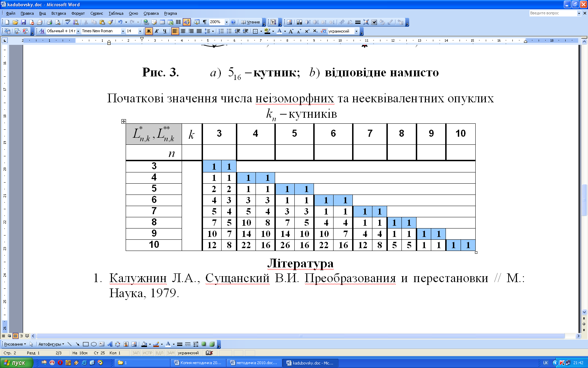The image size is (588, 368).
Task: Toggle the paragraph marks (¶) display
Action: [x=205, y=22]
